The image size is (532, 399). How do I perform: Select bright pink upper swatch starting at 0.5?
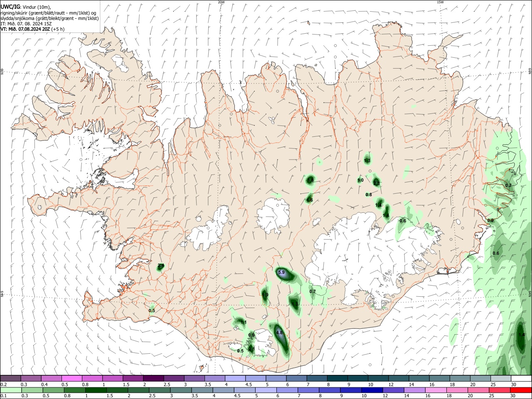tap(72, 378)
